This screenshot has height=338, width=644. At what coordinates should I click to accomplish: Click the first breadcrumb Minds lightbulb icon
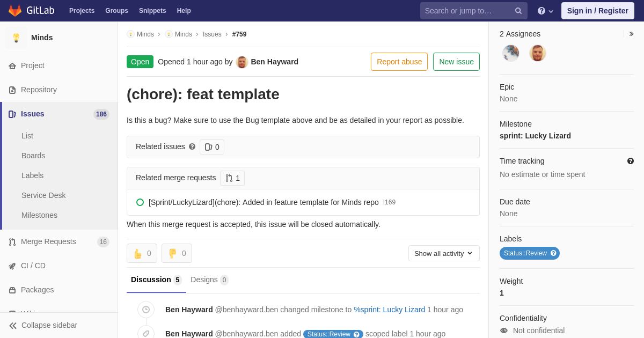tap(131, 34)
